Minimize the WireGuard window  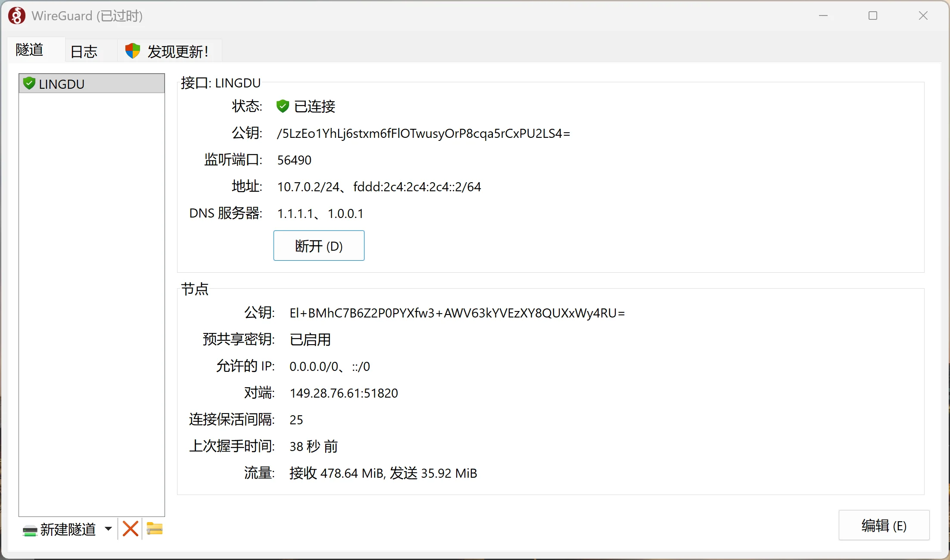pyautogui.click(x=823, y=16)
